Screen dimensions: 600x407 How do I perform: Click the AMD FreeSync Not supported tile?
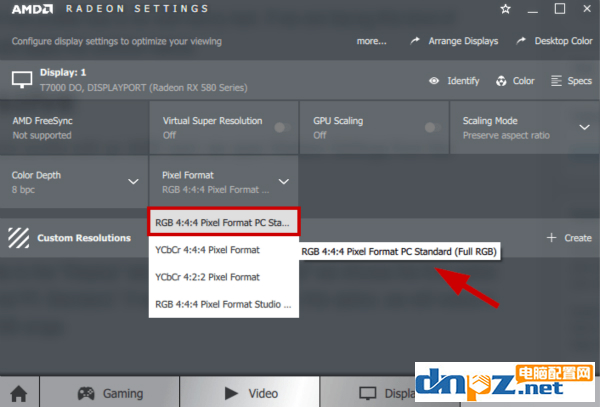[x=74, y=127]
